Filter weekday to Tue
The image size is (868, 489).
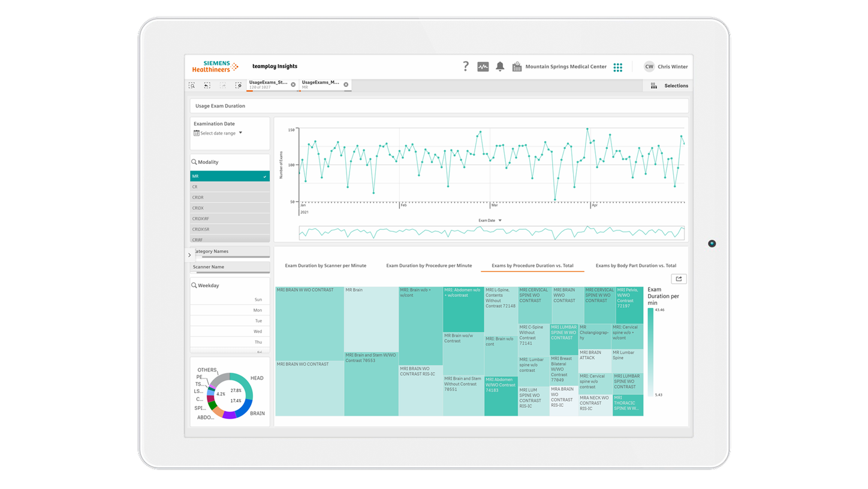point(230,320)
